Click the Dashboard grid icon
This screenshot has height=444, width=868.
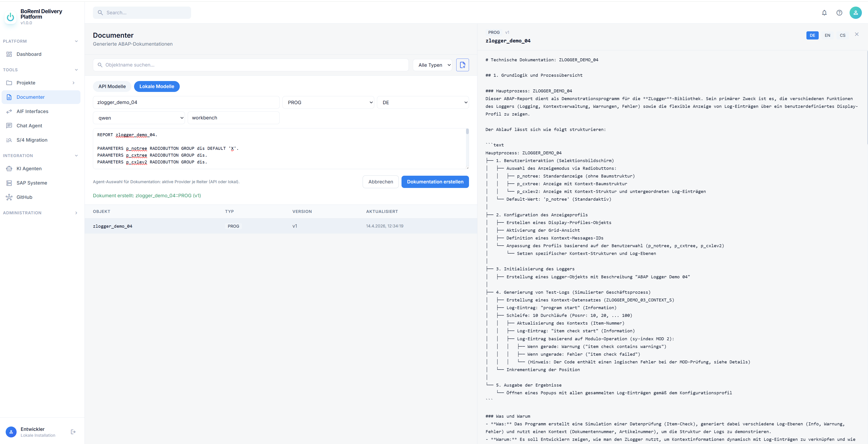[9, 54]
